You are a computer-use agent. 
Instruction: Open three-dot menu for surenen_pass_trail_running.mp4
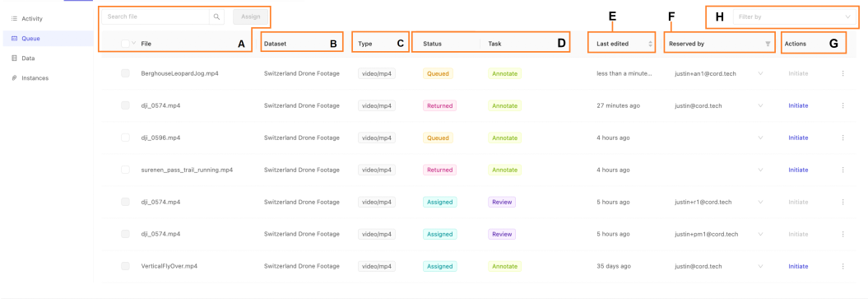click(x=842, y=170)
